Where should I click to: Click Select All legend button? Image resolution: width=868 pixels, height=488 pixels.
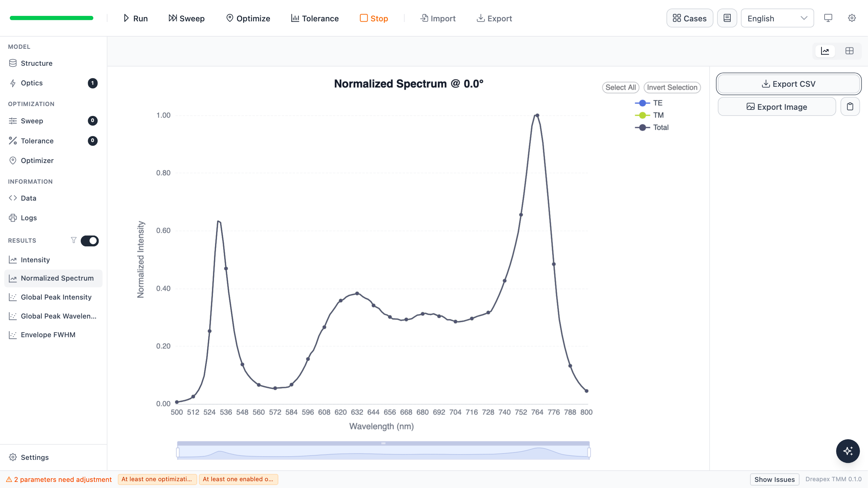[x=620, y=87]
